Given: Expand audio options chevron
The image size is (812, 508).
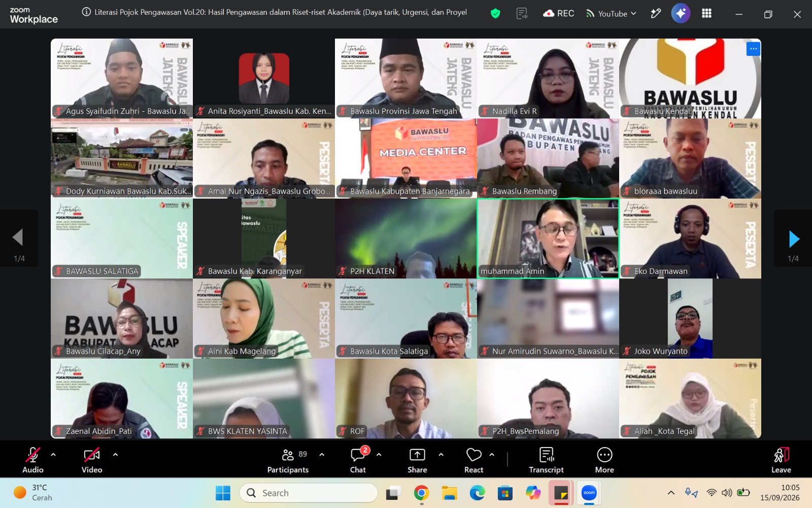Looking at the screenshot, I should pyautogui.click(x=53, y=455).
